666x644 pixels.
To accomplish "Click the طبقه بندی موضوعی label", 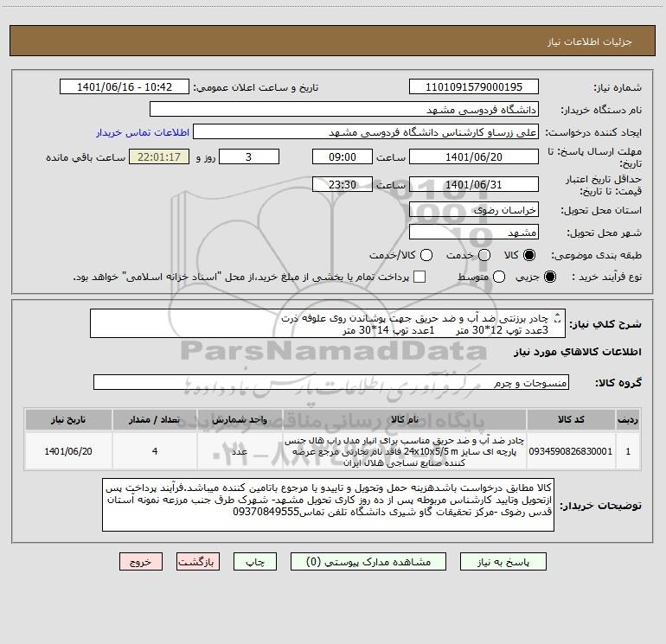I will 596,255.
